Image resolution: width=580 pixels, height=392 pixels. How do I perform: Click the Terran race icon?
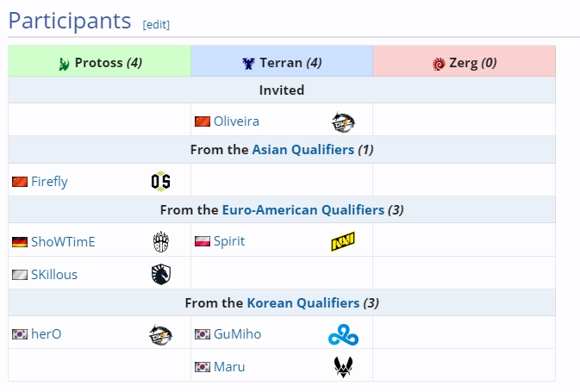248,63
